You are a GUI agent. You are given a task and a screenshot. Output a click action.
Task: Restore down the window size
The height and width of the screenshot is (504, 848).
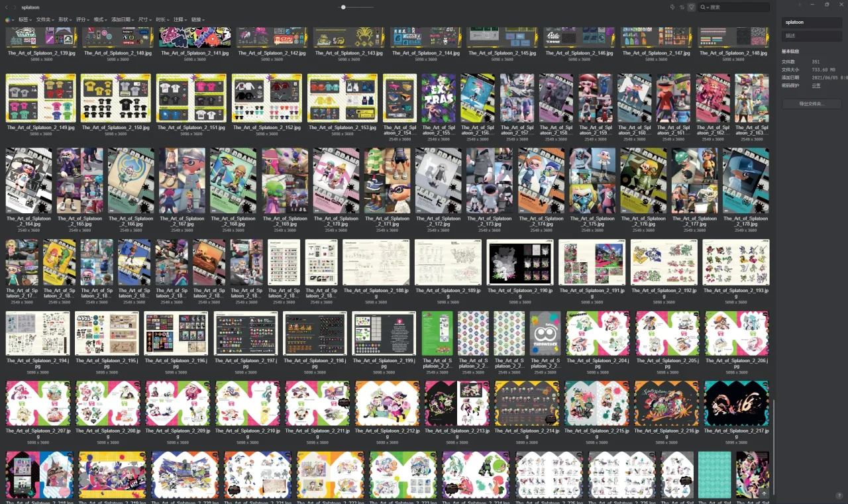pyautogui.click(x=827, y=5)
